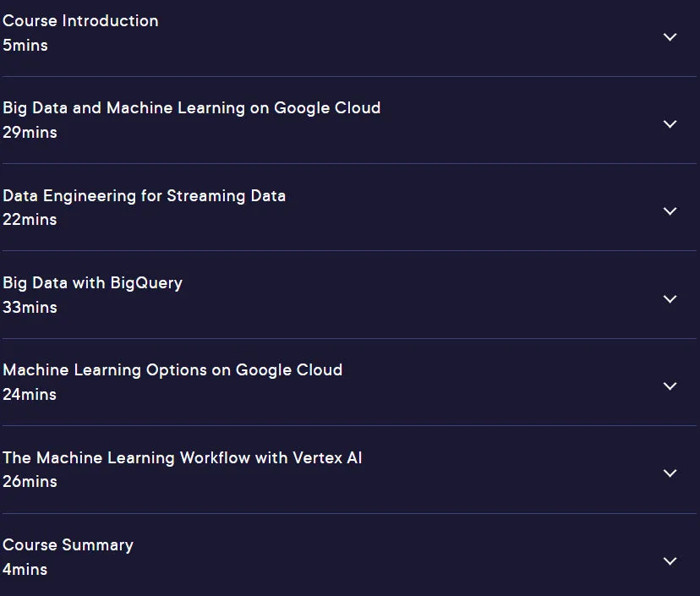The image size is (700, 596).
Task: Click the 5mins duration under Course Introduction
Action: click(x=25, y=46)
